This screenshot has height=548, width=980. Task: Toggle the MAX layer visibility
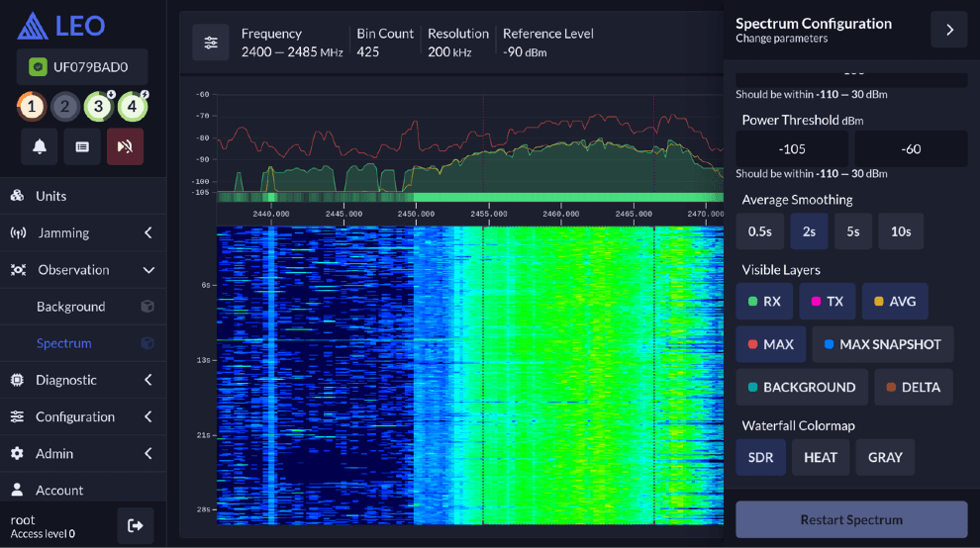[770, 344]
